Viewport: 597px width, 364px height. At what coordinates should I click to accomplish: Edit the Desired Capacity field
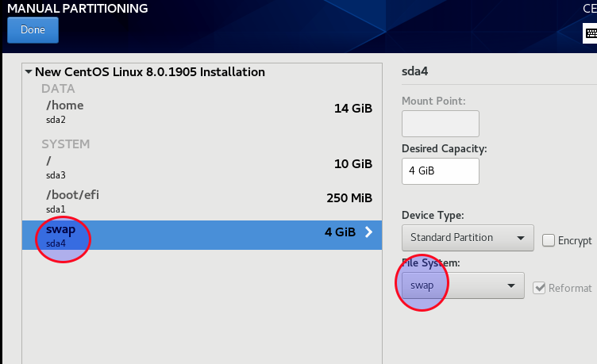[441, 171]
